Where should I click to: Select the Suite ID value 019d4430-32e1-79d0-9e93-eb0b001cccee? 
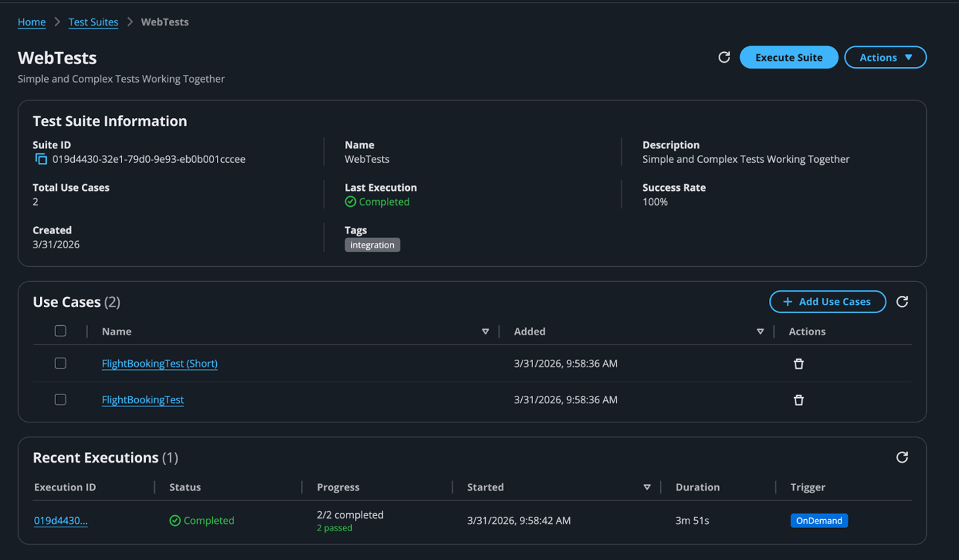click(149, 159)
